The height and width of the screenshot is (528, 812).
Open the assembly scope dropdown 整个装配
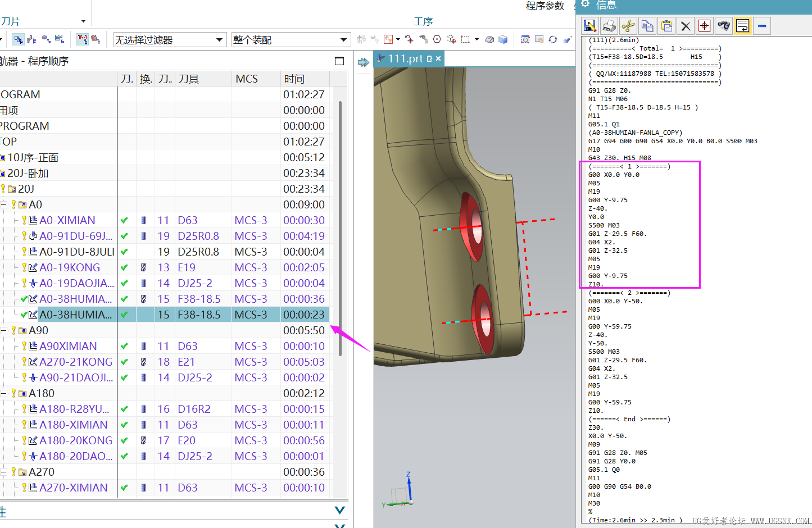[x=291, y=40]
